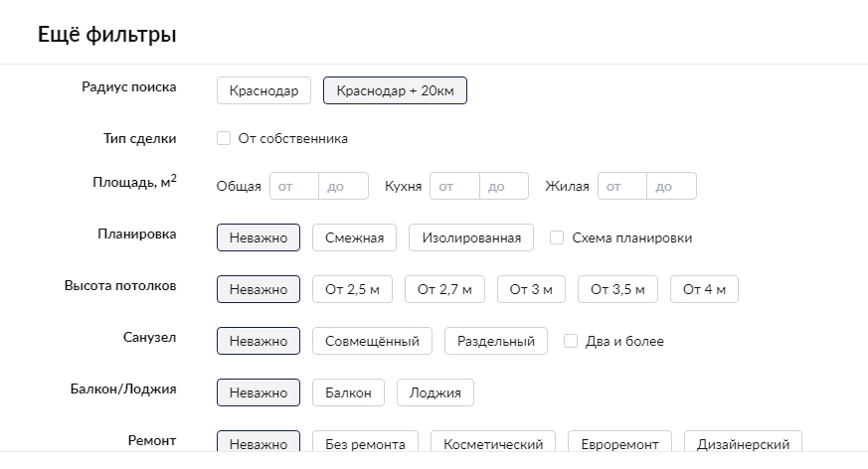Choose Краснодар + 20км search radius
This screenshot has height=469, width=868.
click(395, 90)
